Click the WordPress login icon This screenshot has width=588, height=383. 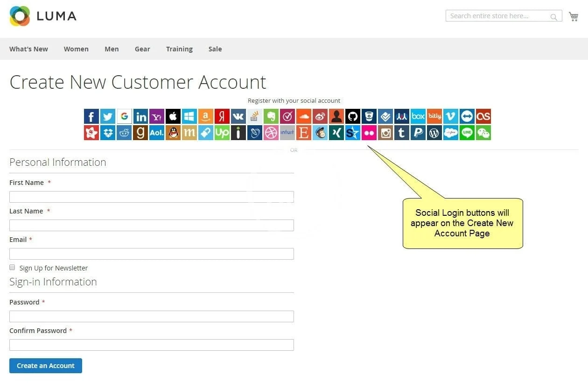[434, 133]
